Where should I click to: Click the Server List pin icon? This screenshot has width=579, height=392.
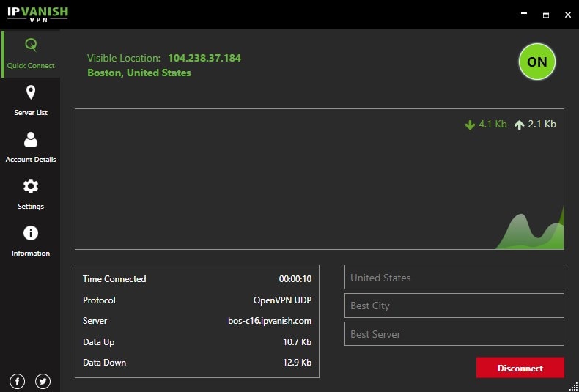click(31, 92)
